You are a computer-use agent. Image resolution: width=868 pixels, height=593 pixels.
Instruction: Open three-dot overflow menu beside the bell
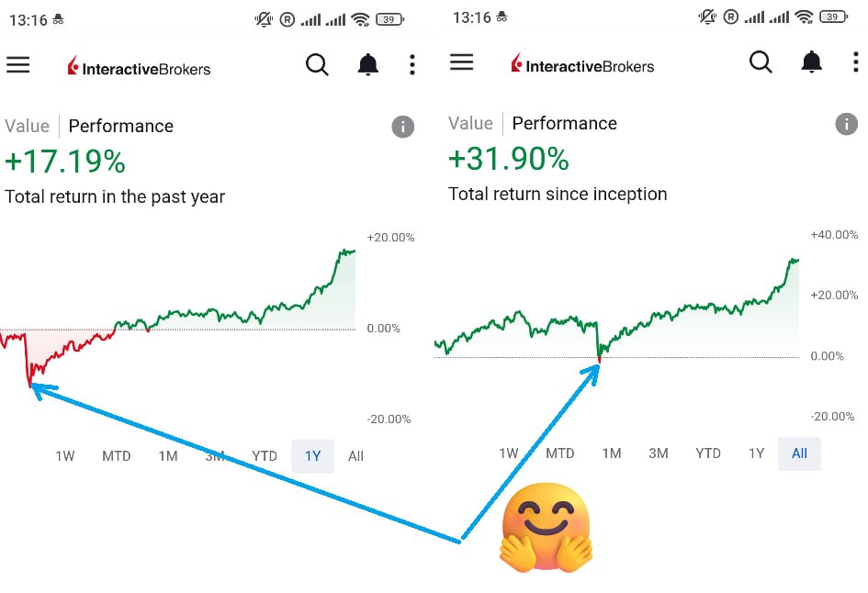(x=412, y=65)
